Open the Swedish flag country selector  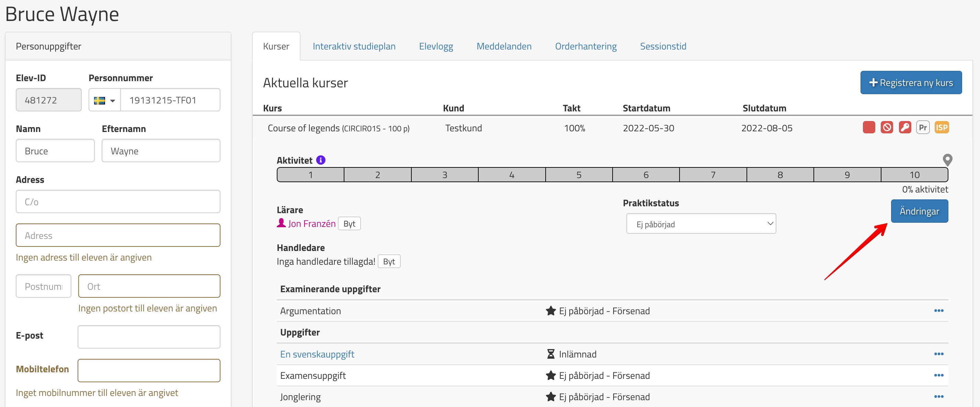tap(104, 100)
